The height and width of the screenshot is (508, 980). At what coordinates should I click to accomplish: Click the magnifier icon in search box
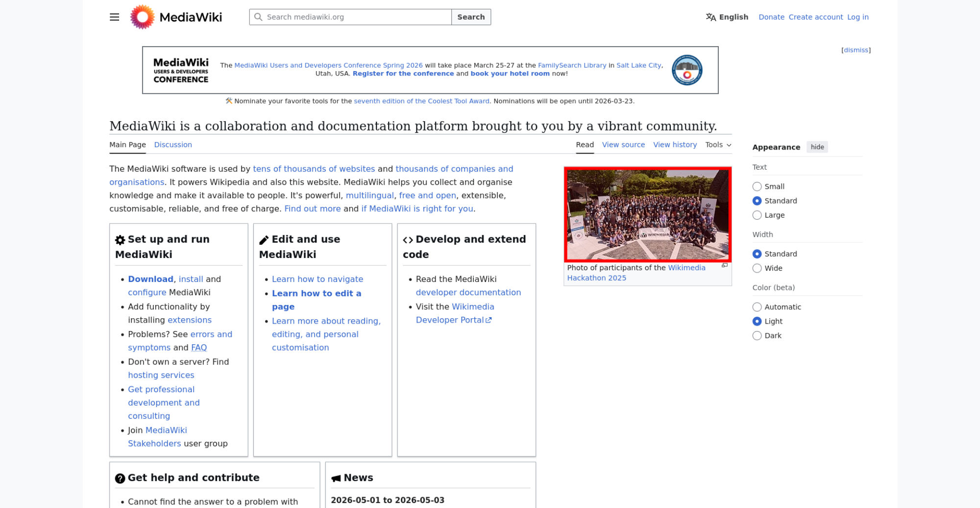(258, 17)
